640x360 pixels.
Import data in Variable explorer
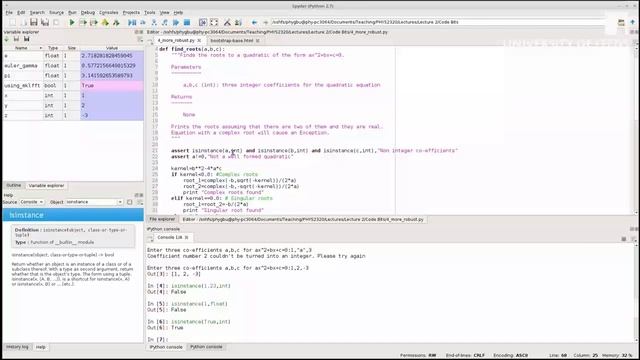pos(7,39)
